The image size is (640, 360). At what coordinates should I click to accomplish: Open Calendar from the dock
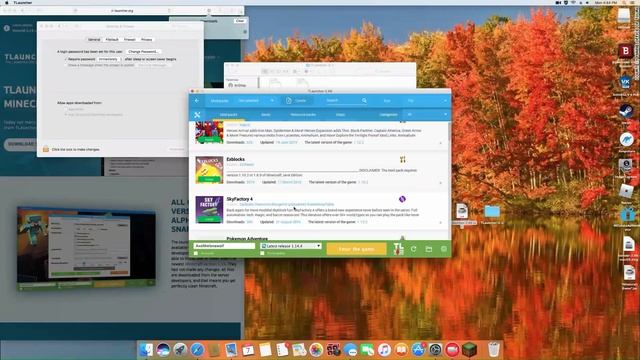248,350
